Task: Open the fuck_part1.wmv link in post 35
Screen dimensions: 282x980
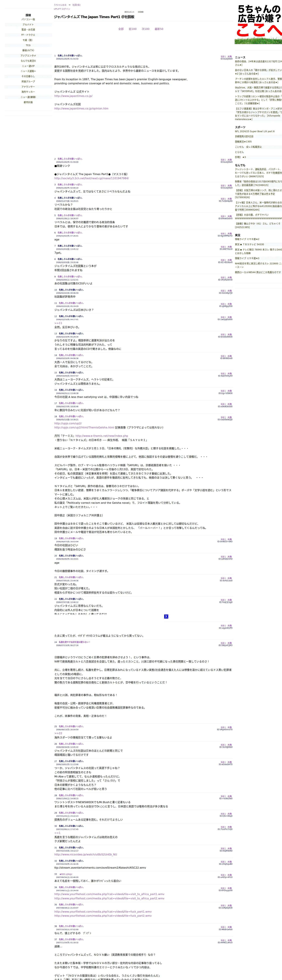Action: 103,912
